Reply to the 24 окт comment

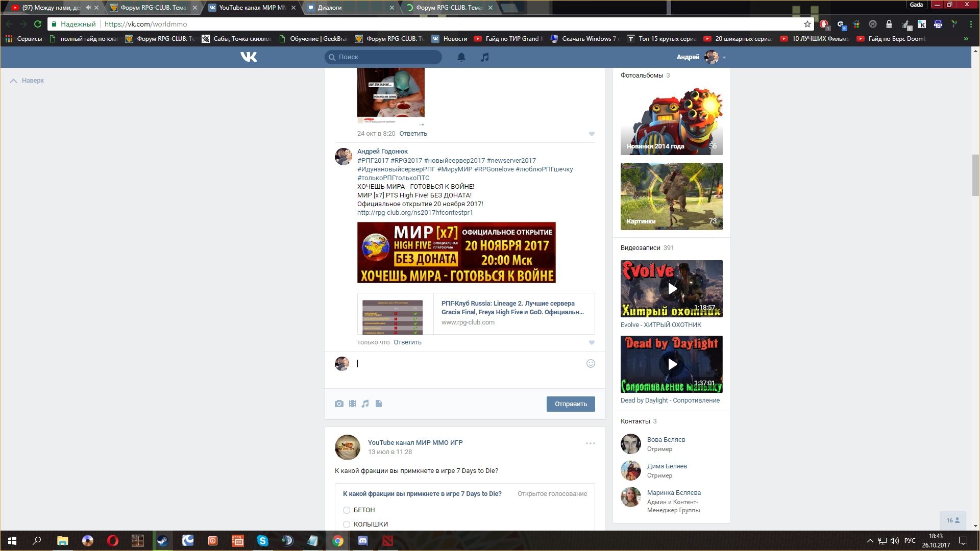[x=413, y=134]
